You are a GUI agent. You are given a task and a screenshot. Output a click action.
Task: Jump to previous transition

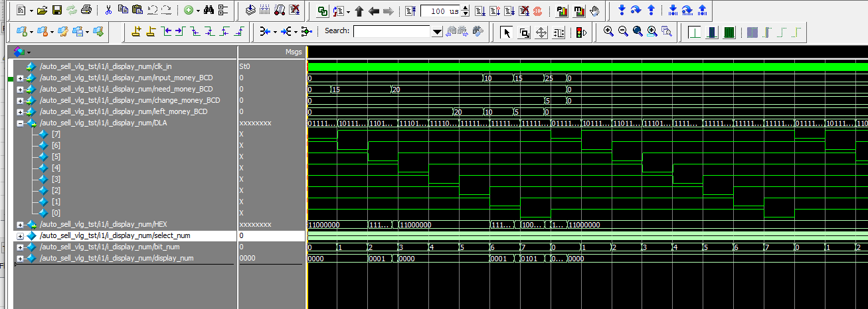click(165, 31)
